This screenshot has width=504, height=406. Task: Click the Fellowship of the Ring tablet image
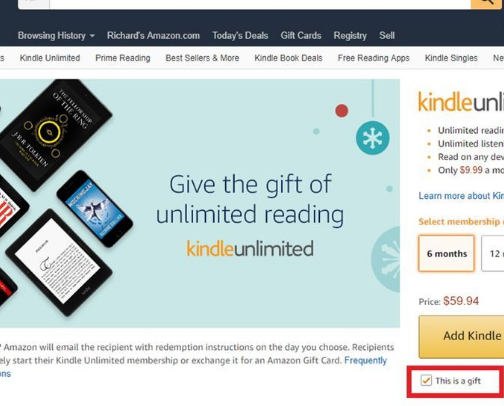click(55, 134)
